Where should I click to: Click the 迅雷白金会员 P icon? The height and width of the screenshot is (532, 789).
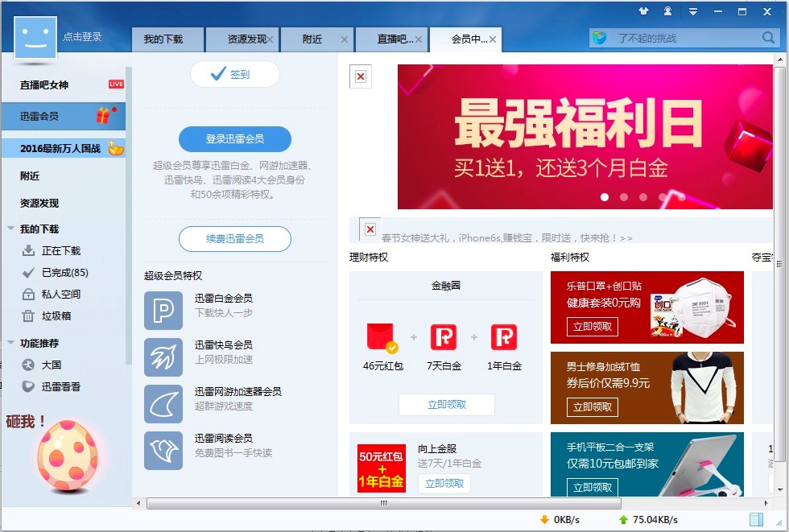click(x=163, y=311)
